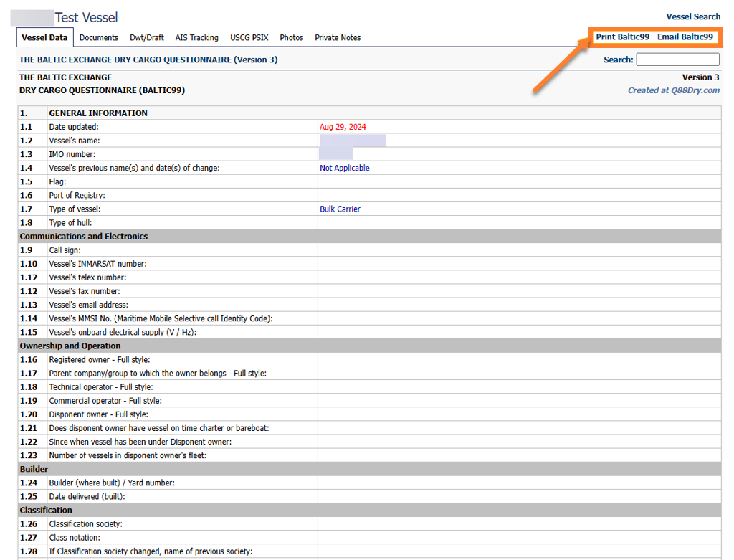Select the AIS Tracking tab
The width and height of the screenshot is (734, 560).
[197, 37]
